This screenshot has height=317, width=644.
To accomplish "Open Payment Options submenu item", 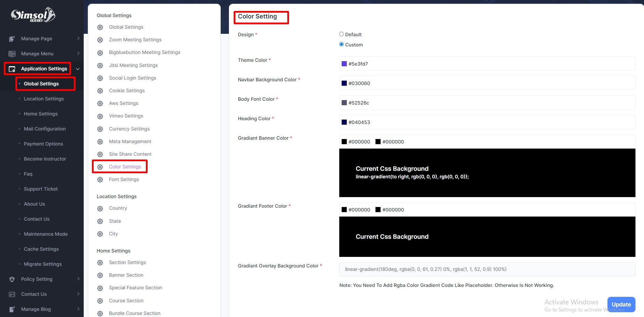I will point(43,144).
